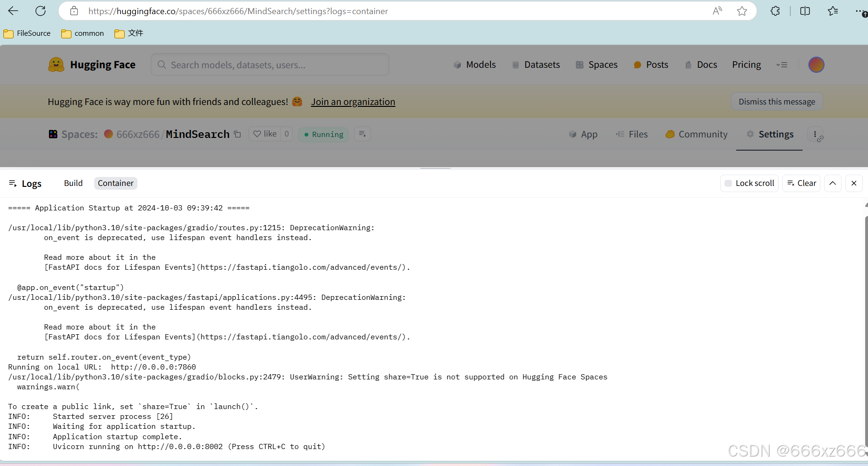Show the Build logs

tap(73, 183)
